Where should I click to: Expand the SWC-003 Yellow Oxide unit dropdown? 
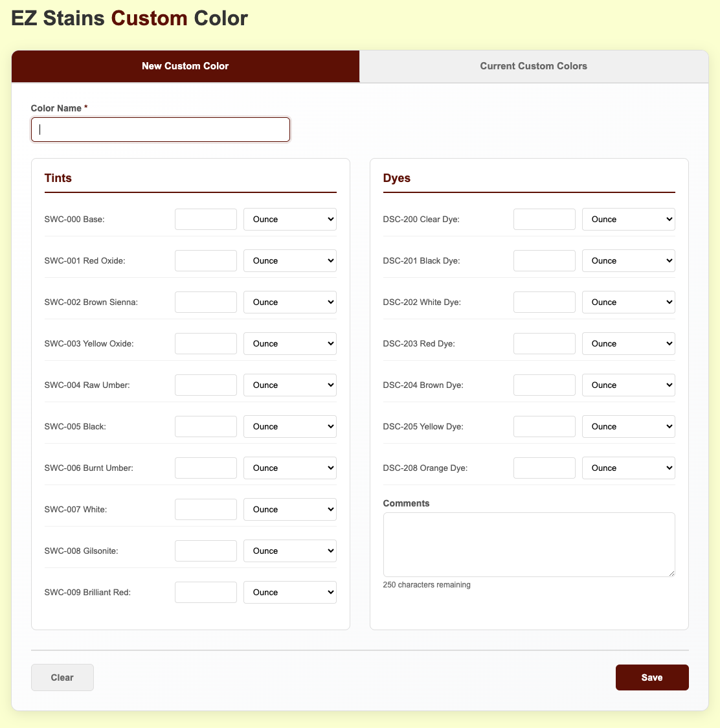[x=289, y=343]
